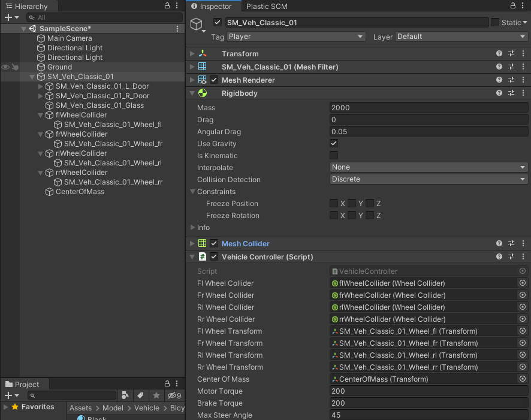
Task: Open Transform component preset settings icon
Action: (x=511, y=54)
